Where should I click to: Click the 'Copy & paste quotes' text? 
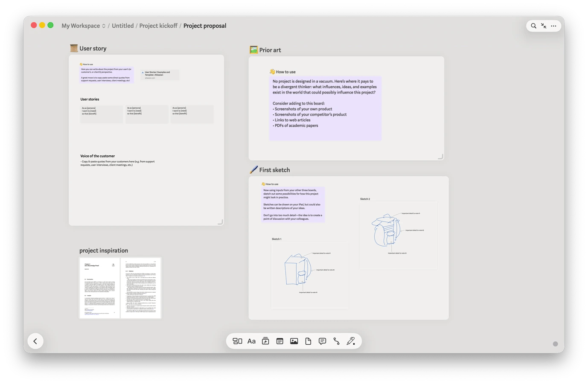[x=117, y=163]
